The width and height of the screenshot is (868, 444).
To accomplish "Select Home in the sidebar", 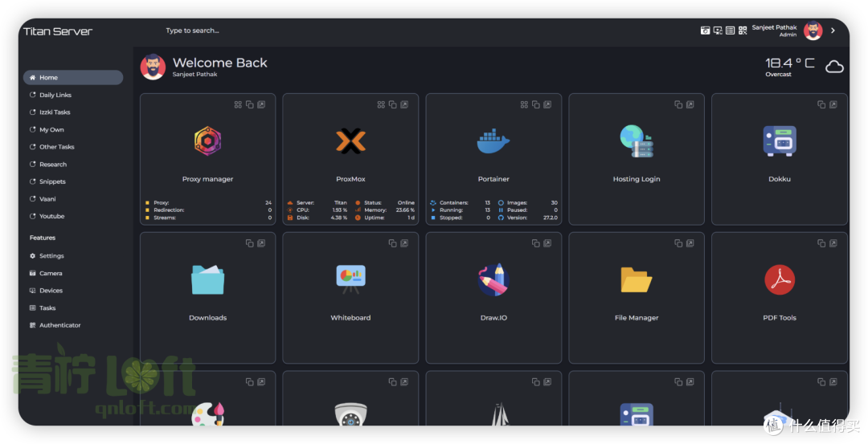I will pos(73,77).
